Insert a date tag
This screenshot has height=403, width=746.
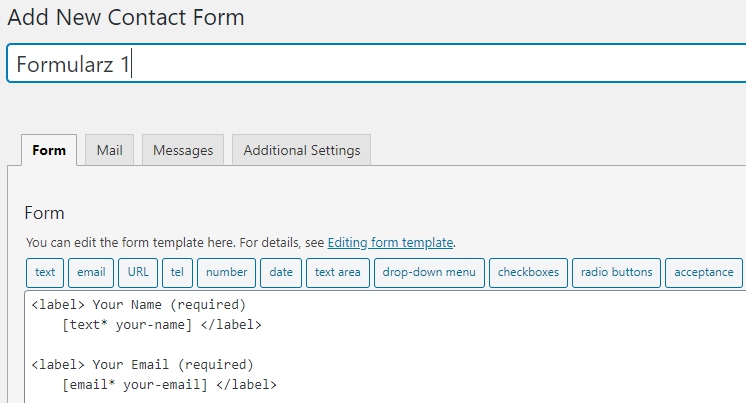tap(281, 272)
